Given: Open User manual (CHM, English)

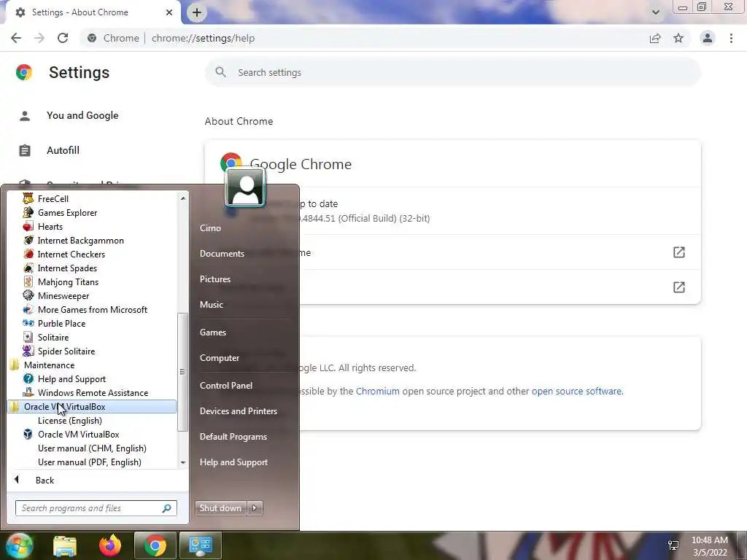Looking at the screenshot, I should [92, 448].
